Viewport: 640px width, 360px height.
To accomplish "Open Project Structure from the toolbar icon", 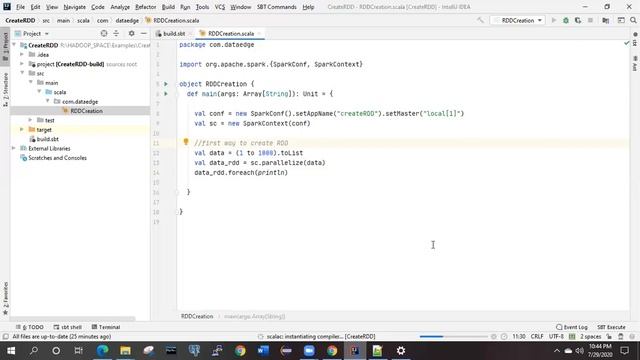I will click(606, 20).
